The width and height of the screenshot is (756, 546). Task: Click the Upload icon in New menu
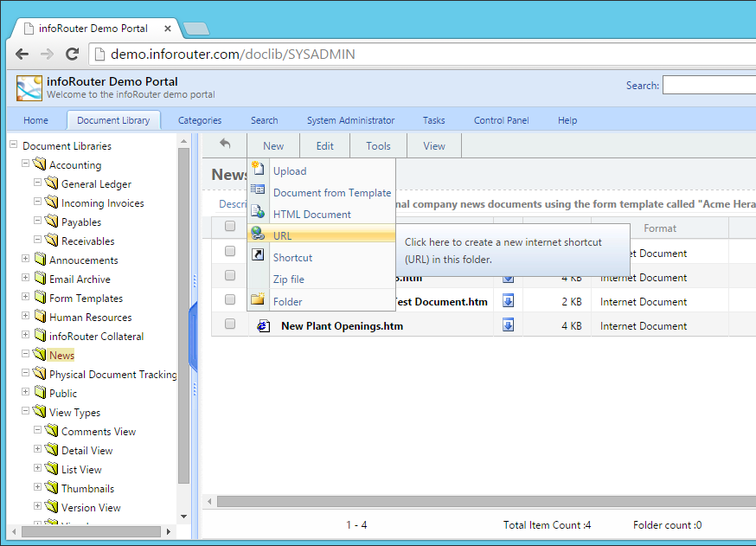[258, 169]
